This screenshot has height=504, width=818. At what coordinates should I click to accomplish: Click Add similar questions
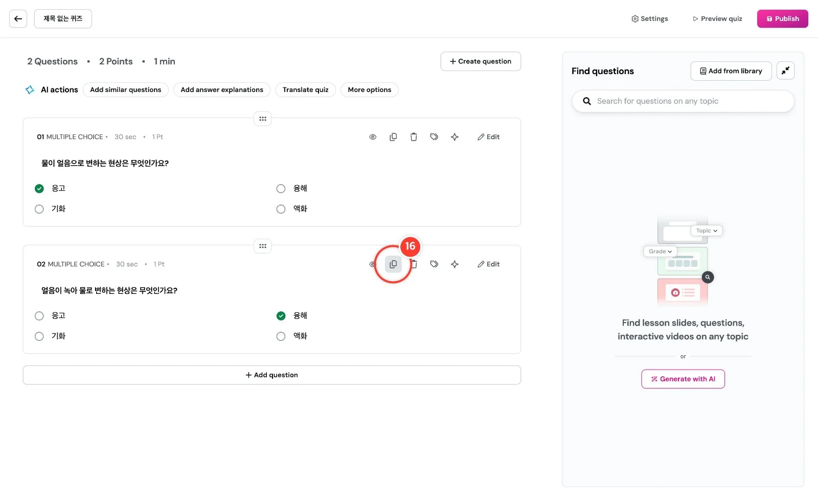126,90
